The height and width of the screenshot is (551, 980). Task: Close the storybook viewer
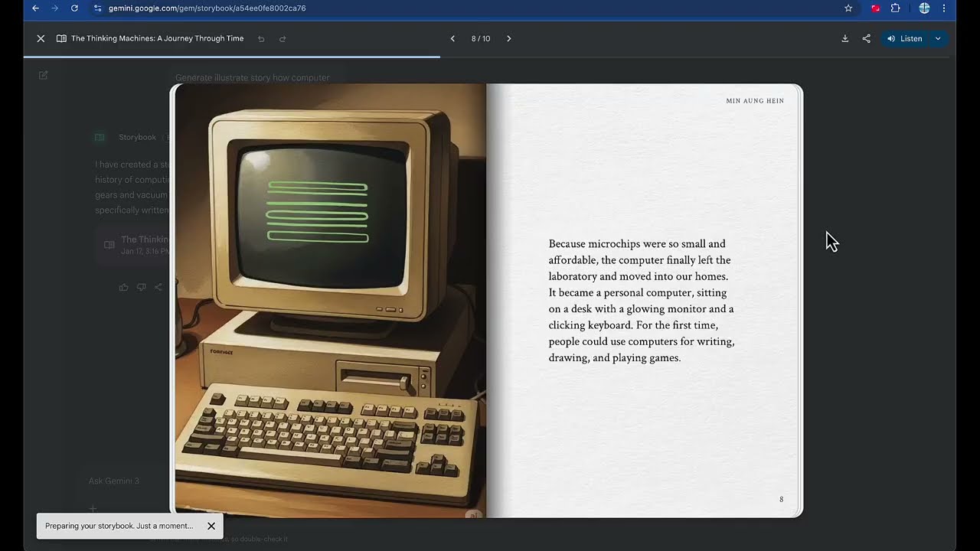point(41,38)
